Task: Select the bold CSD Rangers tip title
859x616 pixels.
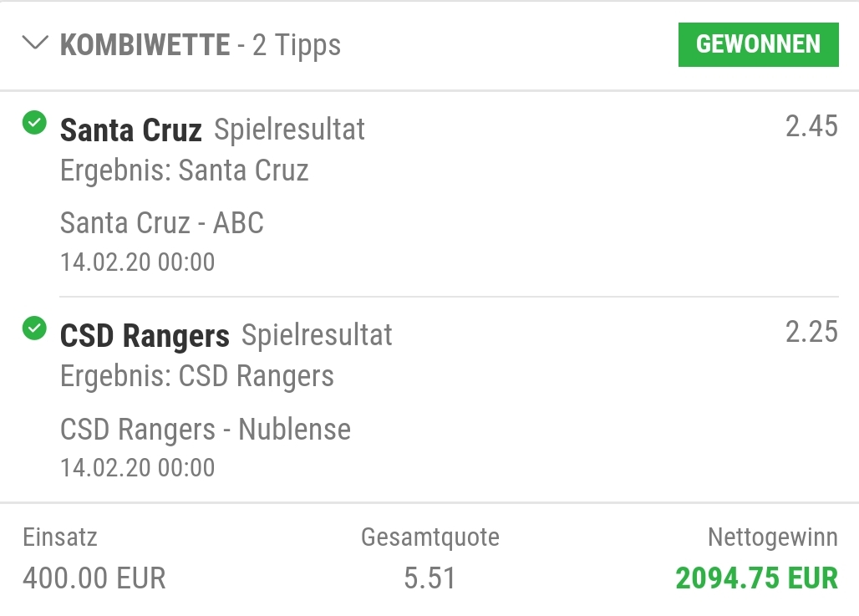Action: 145,336
